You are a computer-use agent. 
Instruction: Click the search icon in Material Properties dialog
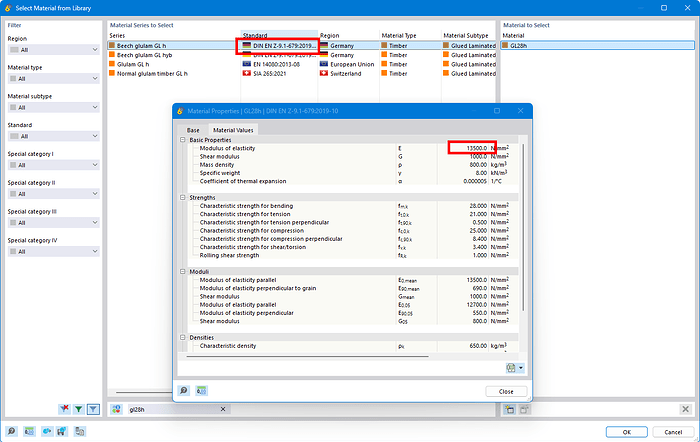click(x=185, y=391)
